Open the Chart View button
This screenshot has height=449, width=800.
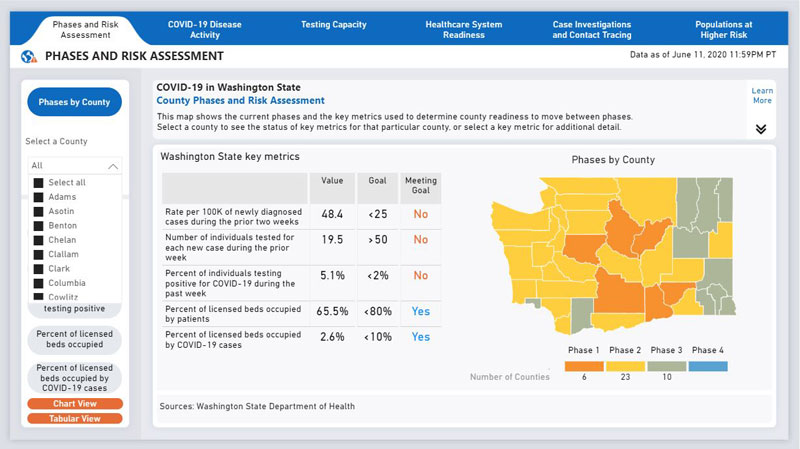[75, 404]
